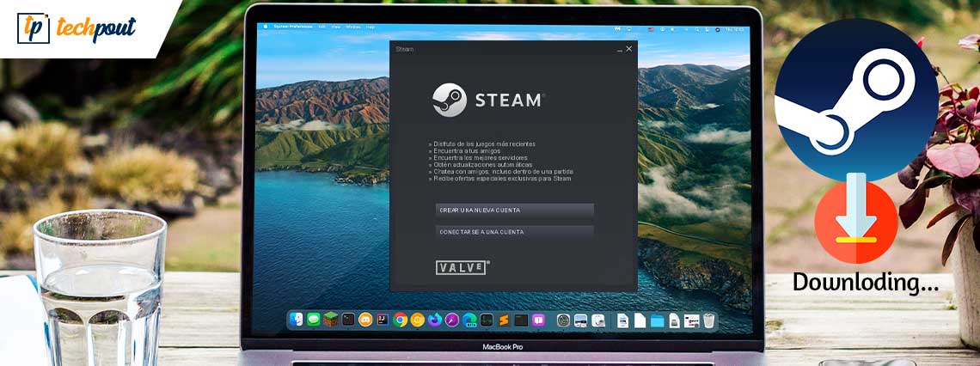Screen dimensions: 980x366
Task: Open the Help menu
Action: click(371, 27)
